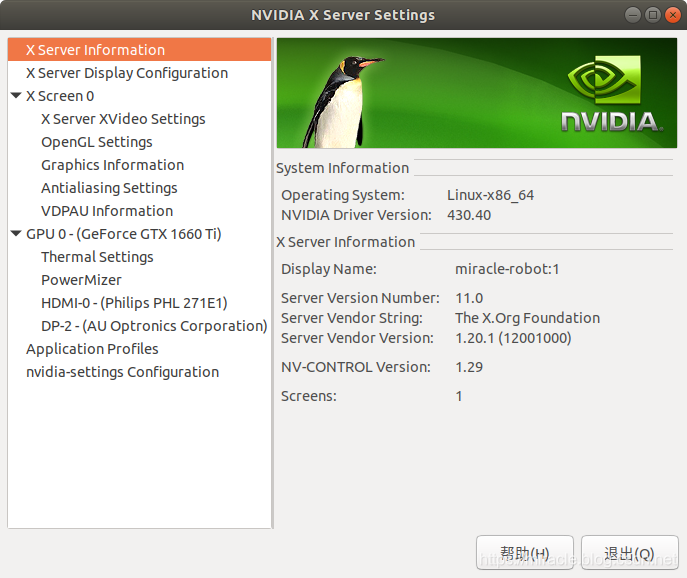Viewport: 687px width, 578px height.
Task: Collapse the X Screen 0 tree arrow
Action: [16, 95]
